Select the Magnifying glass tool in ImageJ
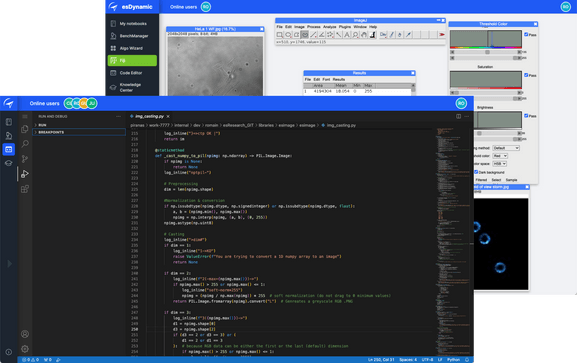 [x=355, y=35]
